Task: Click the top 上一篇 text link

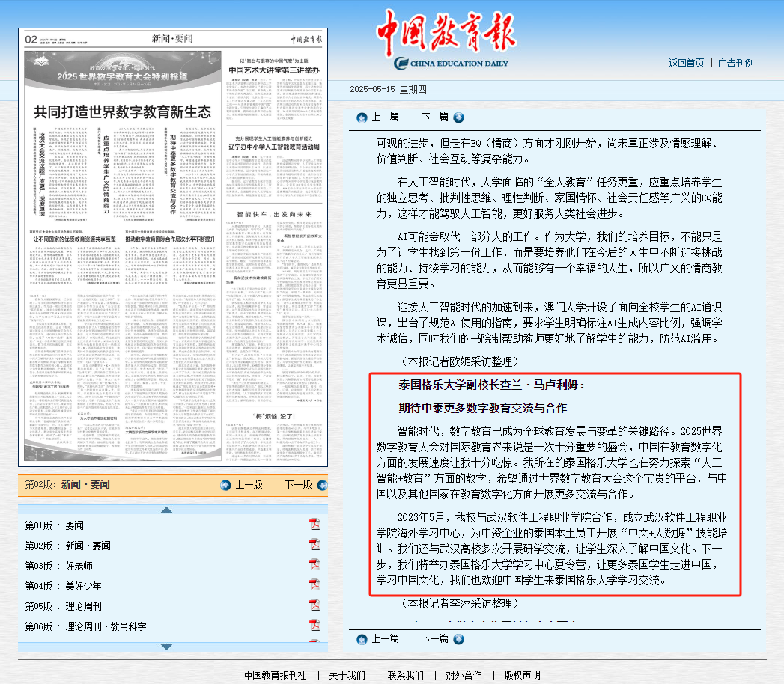Action: [386, 117]
